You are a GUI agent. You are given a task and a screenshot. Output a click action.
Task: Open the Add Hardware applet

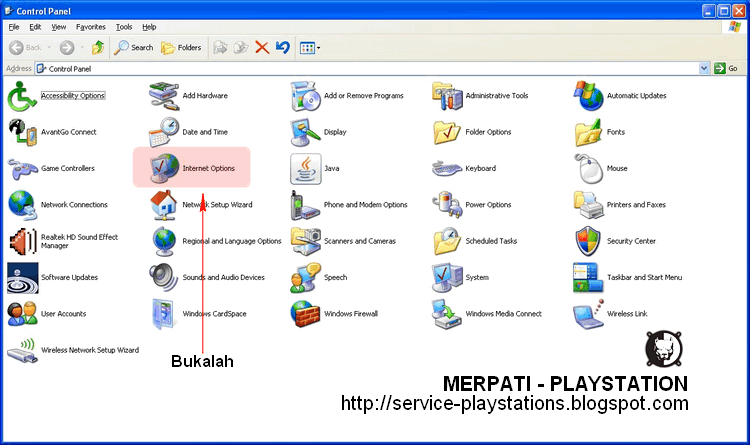[164, 96]
